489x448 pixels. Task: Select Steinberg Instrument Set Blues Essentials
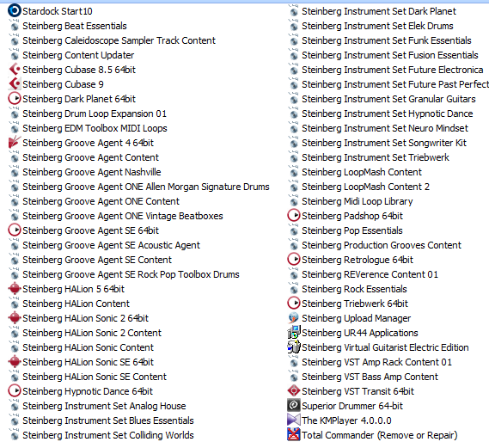pos(108,420)
